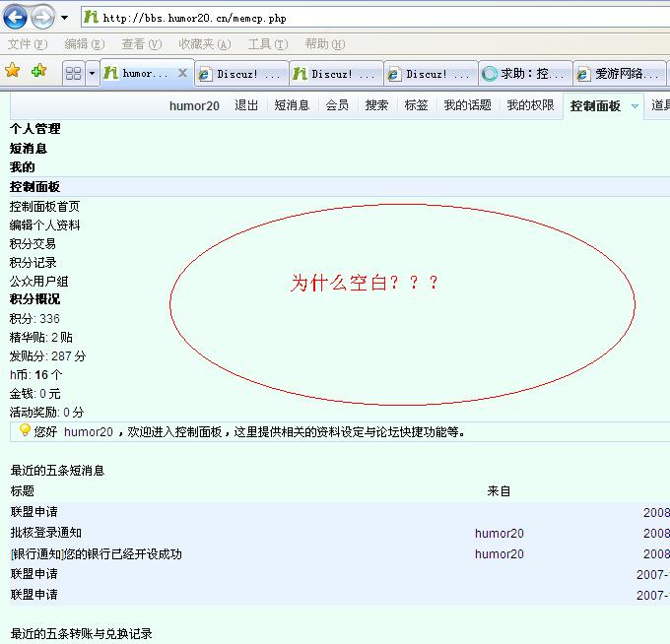Open the 批核登录通知 message

46,533
